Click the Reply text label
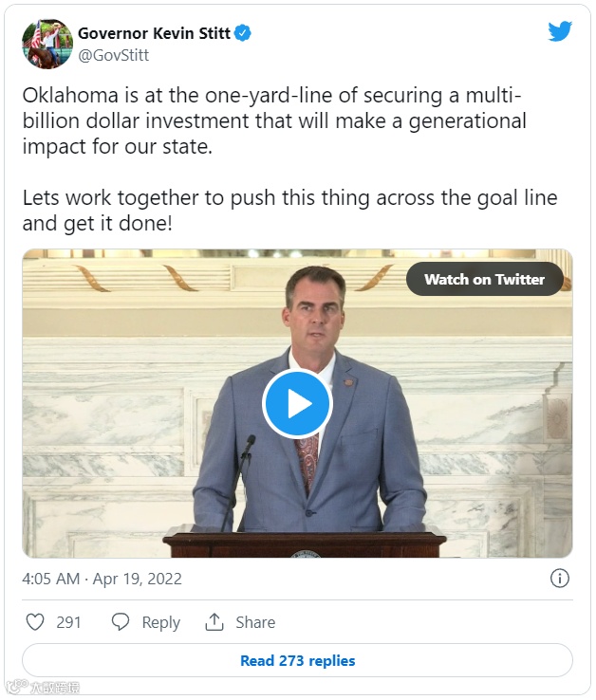This screenshot has width=596, height=700. [160, 622]
